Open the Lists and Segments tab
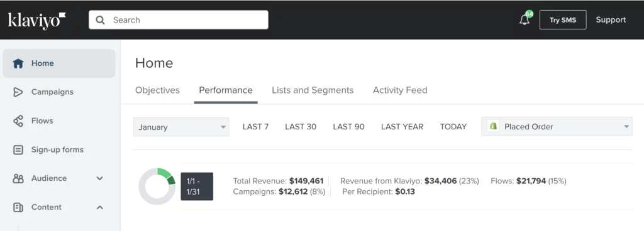 [313, 90]
